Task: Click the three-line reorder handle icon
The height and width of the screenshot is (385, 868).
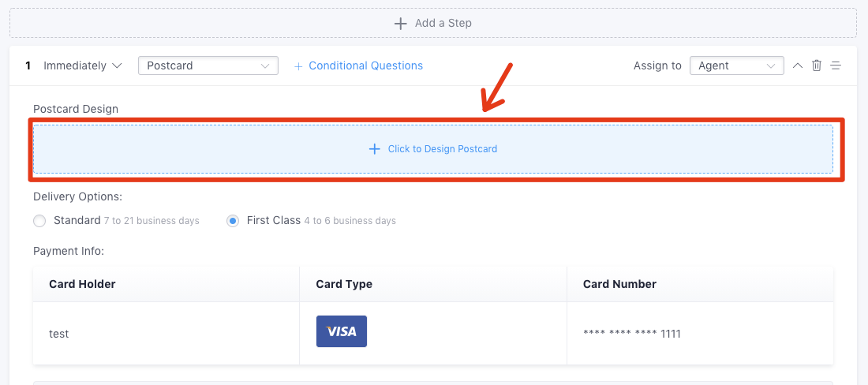Action: pos(836,65)
